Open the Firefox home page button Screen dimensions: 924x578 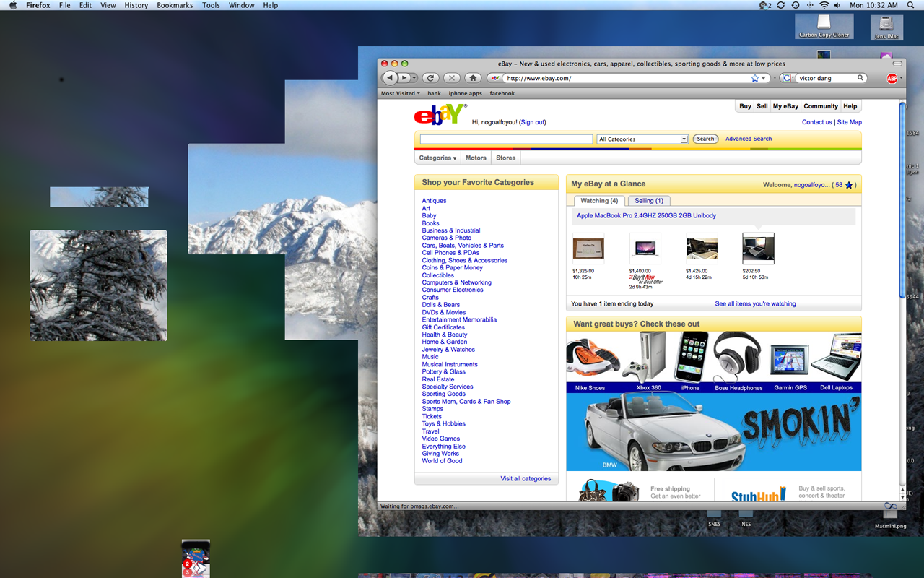click(x=473, y=78)
